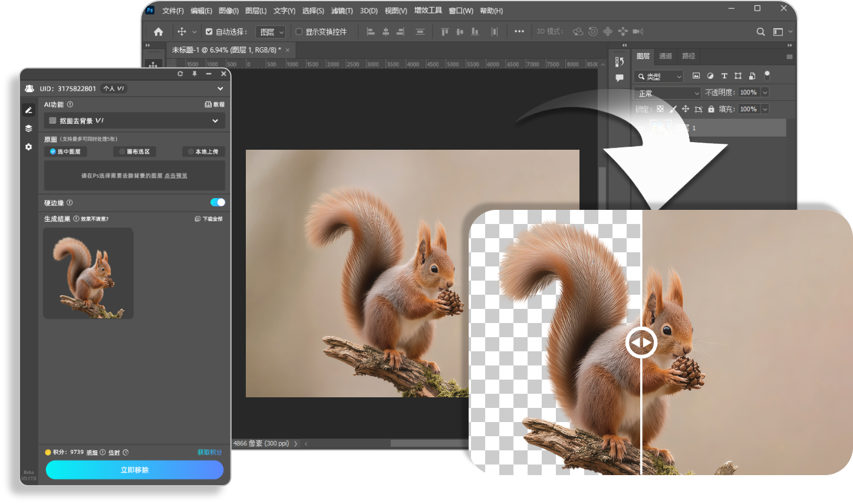Viewport: 853px width, 504px height.
Task: Toggle the 硬边缘 hard edge switch
Action: tap(218, 202)
